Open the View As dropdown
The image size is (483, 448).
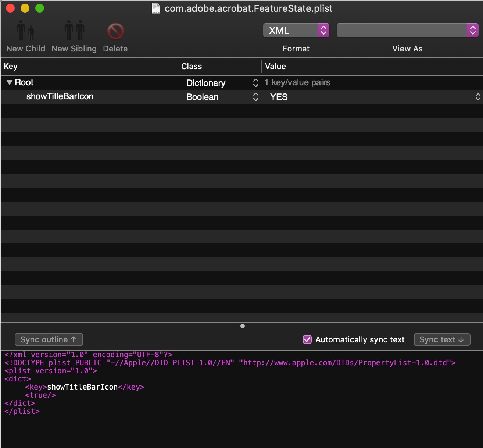(x=407, y=30)
